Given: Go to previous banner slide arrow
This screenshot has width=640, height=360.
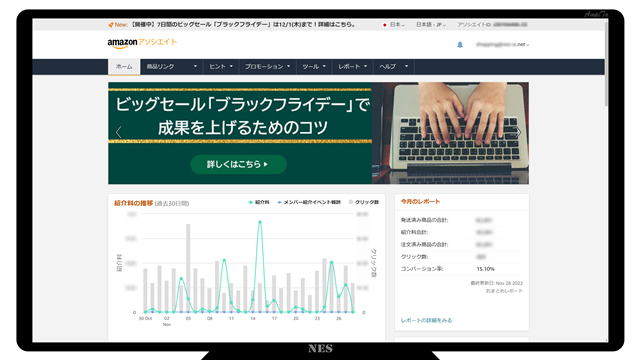Looking at the screenshot, I should pos(118,132).
